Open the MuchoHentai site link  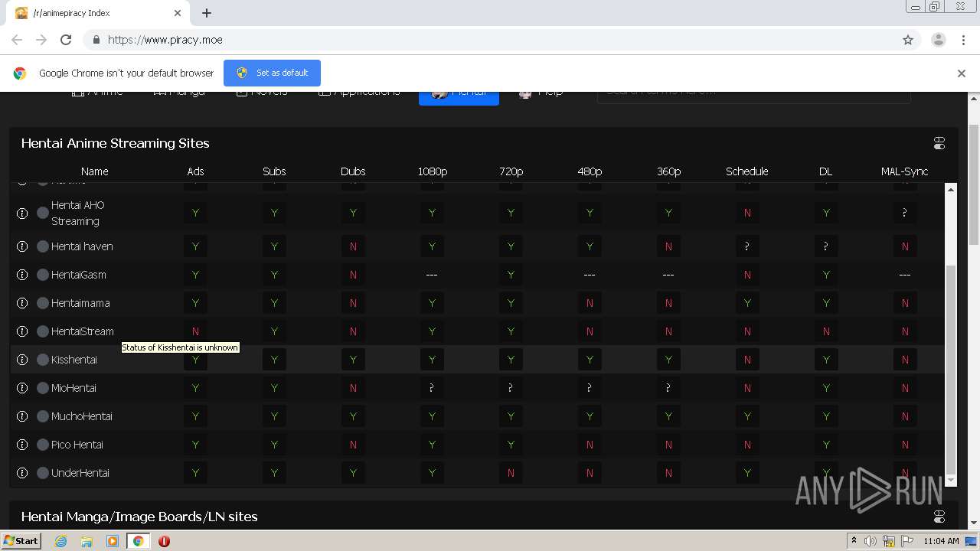click(82, 416)
